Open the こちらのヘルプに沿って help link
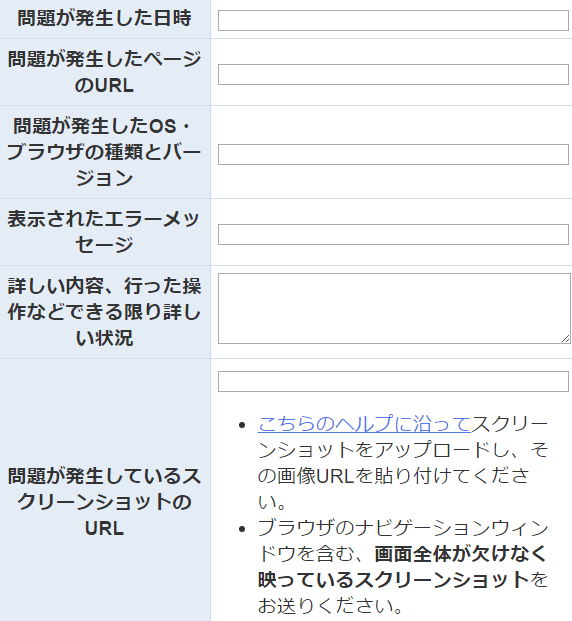The width and height of the screenshot is (572, 621). coord(364,424)
